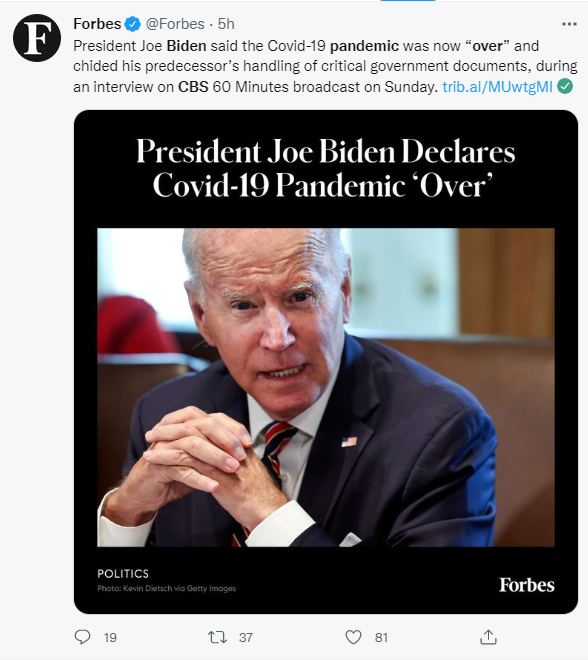Click the POLITICS label on the card

(x=123, y=574)
